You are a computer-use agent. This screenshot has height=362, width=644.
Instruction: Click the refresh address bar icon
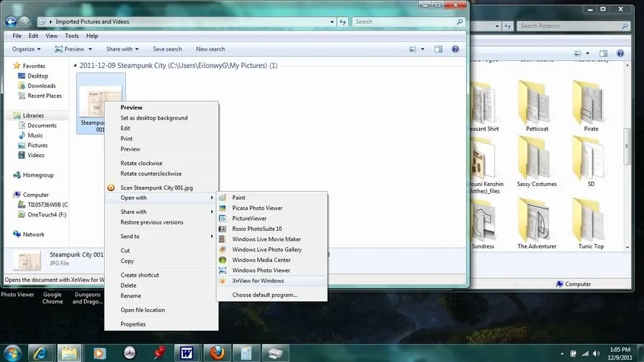click(342, 22)
